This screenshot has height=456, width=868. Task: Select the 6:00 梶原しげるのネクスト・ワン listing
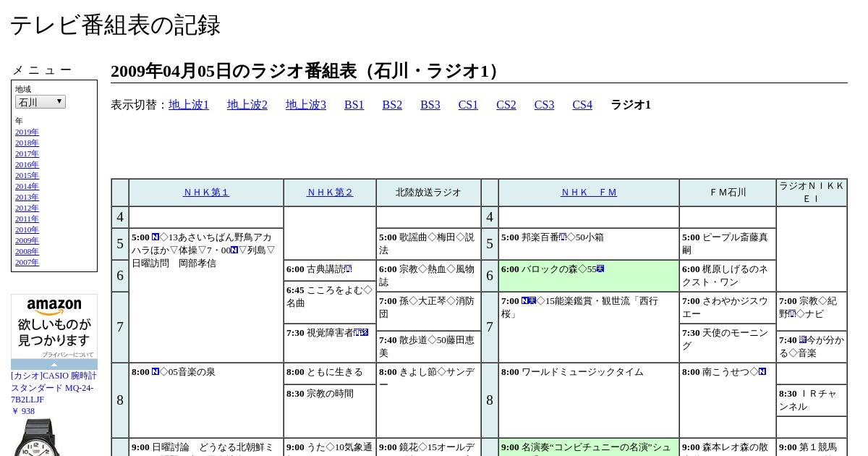728,276
